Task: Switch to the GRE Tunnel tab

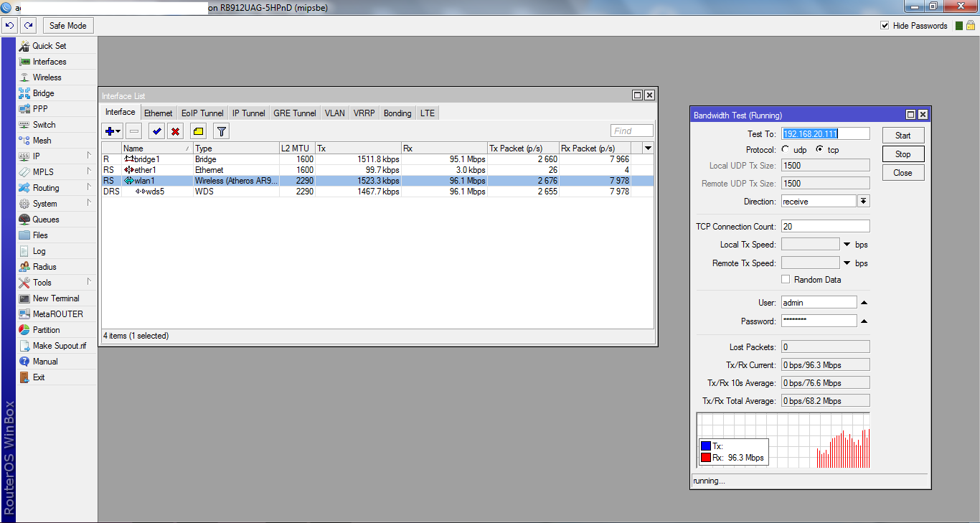Action: pyautogui.click(x=295, y=113)
